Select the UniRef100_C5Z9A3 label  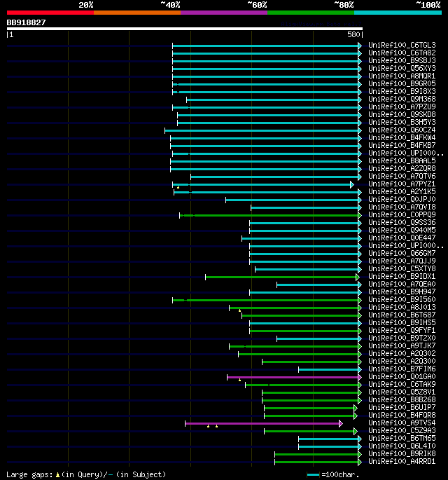[402, 430]
